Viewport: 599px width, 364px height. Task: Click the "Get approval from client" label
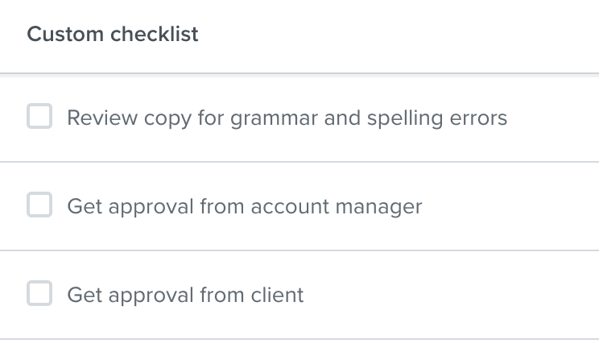(x=185, y=296)
